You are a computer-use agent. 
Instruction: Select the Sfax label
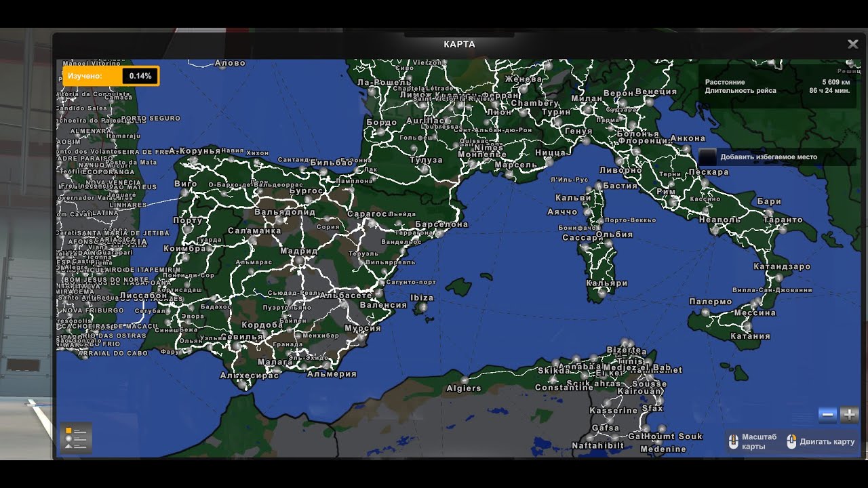click(x=652, y=409)
